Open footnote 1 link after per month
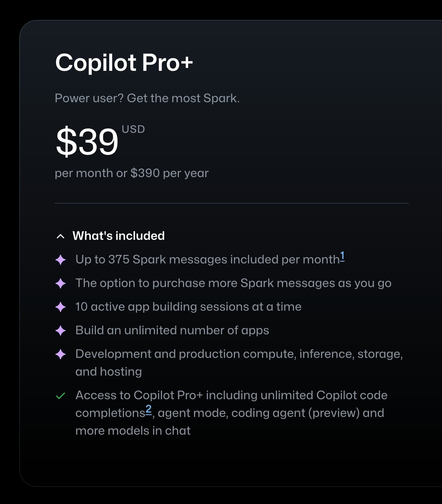The height and width of the screenshot is (504, 442). point(342,256)
